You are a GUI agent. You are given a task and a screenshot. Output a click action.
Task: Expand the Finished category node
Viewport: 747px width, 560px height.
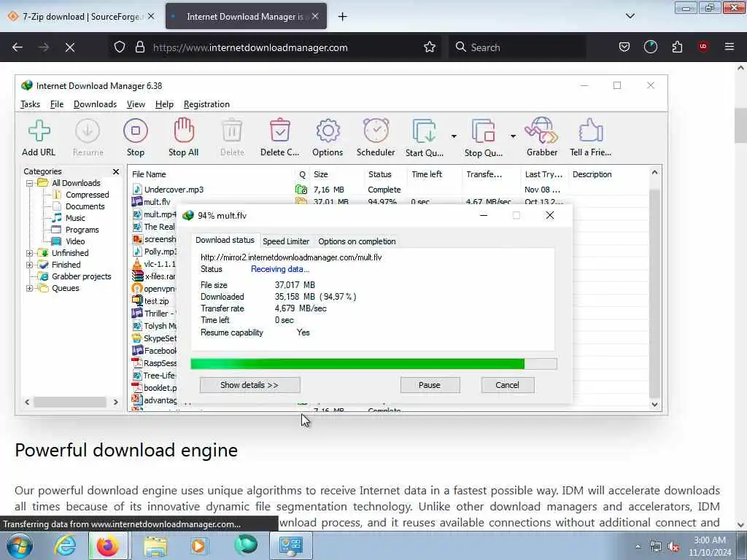29,265
